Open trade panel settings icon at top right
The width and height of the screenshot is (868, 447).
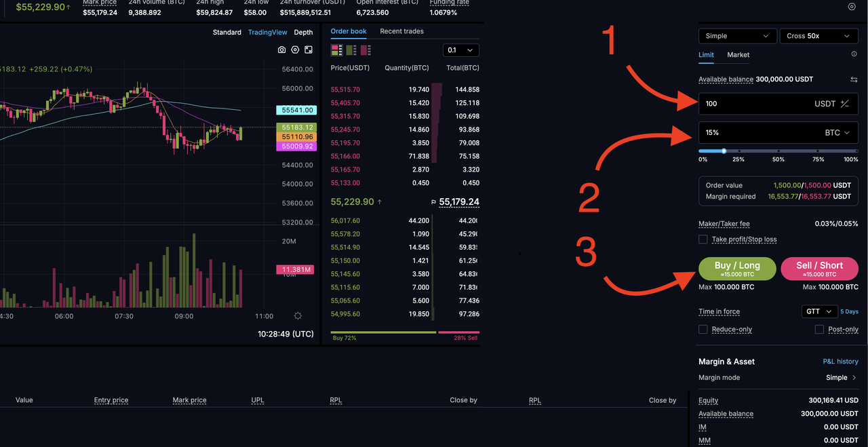(x=852, y=6)
